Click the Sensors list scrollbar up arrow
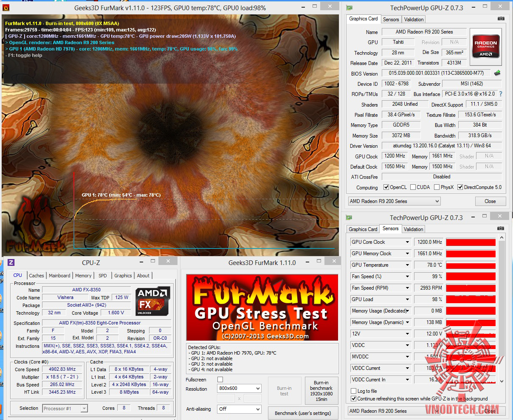 [x=502, y=238]
